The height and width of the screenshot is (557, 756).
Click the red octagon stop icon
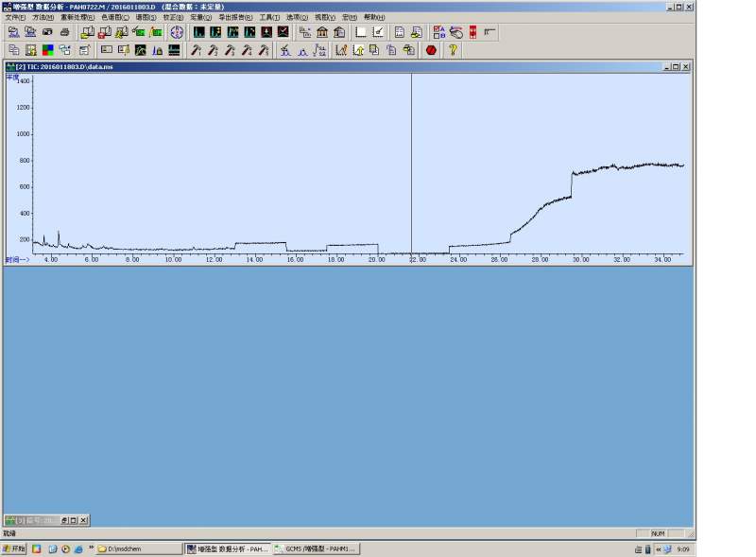tap(431, 50)
